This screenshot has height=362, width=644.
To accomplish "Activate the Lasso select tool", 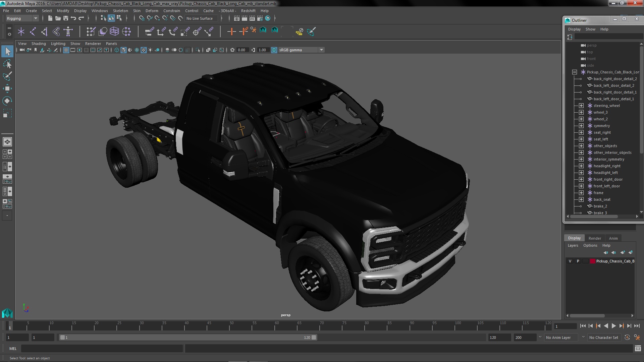I will click(x=7, y=64).
